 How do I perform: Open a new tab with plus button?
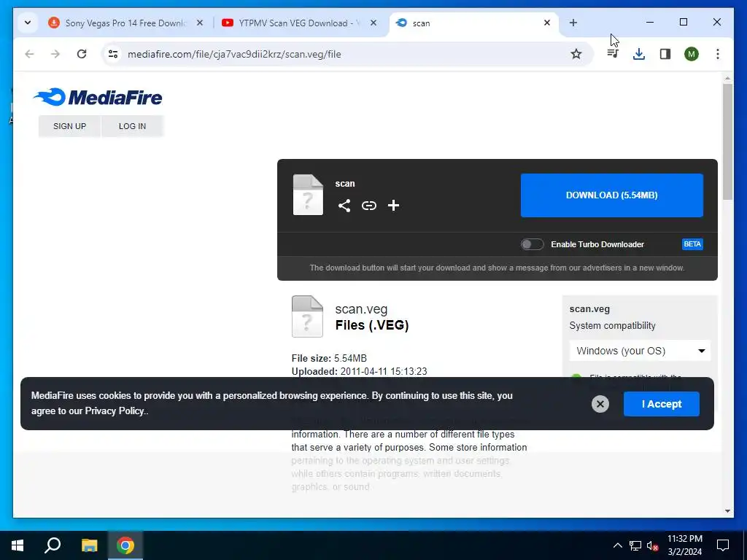pos(573,23)
